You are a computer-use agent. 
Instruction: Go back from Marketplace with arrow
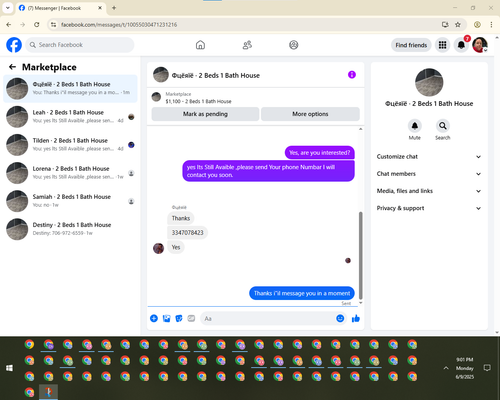tap(12, 67)
